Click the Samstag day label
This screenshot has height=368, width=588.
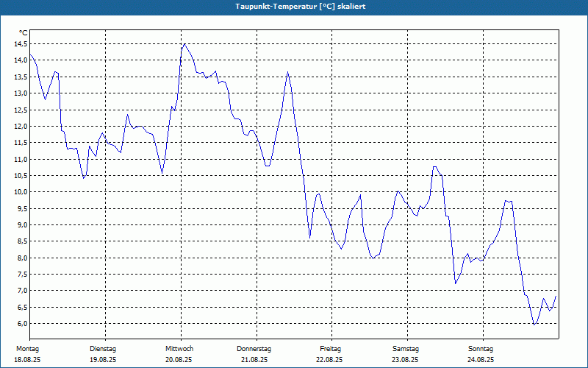[406, 349]
